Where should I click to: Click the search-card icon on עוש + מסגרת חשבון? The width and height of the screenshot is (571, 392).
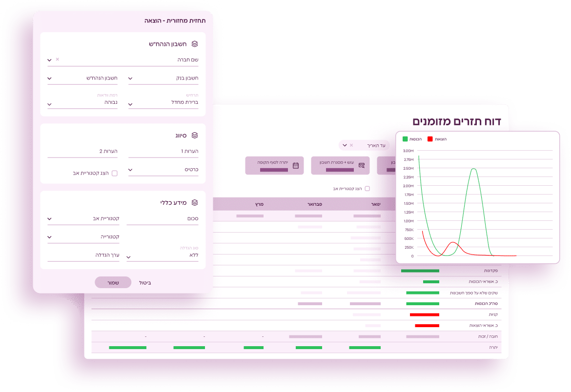point(362,165)
